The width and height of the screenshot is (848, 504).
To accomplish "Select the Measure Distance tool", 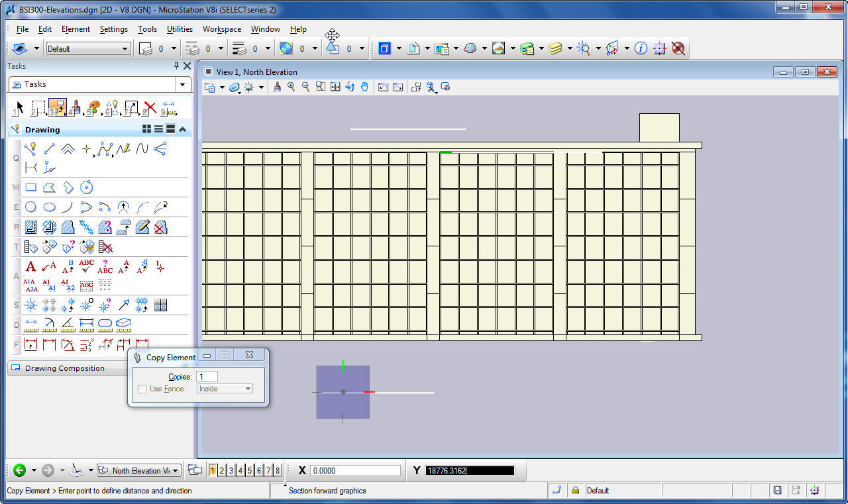I will point(30,325).
